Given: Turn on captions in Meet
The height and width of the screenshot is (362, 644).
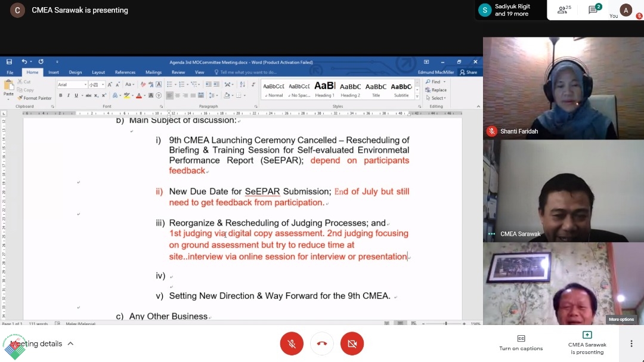Looking at the screenshot, I should tap(521, 343).
